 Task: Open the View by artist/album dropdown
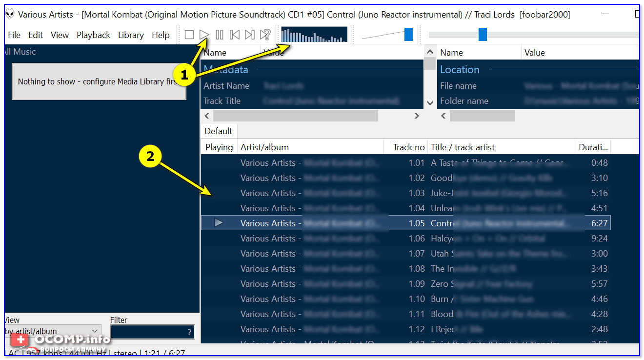[53, 331]
